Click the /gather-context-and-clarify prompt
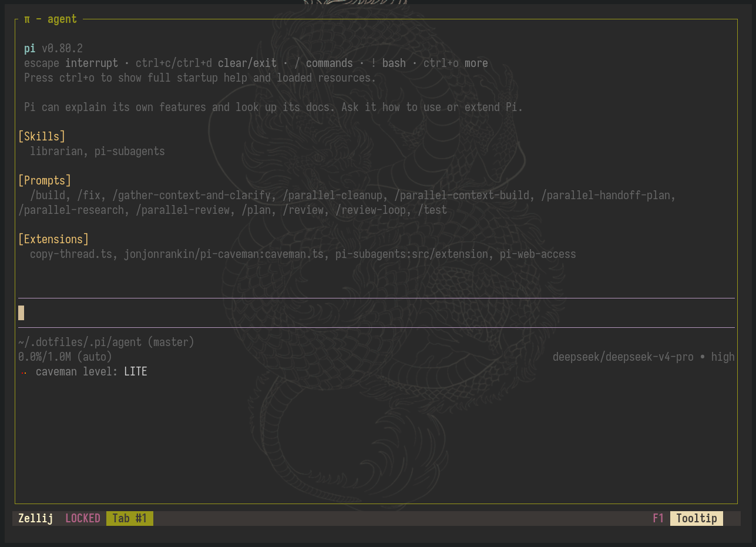Screen dimensions: 756x547 pos(191,195)
